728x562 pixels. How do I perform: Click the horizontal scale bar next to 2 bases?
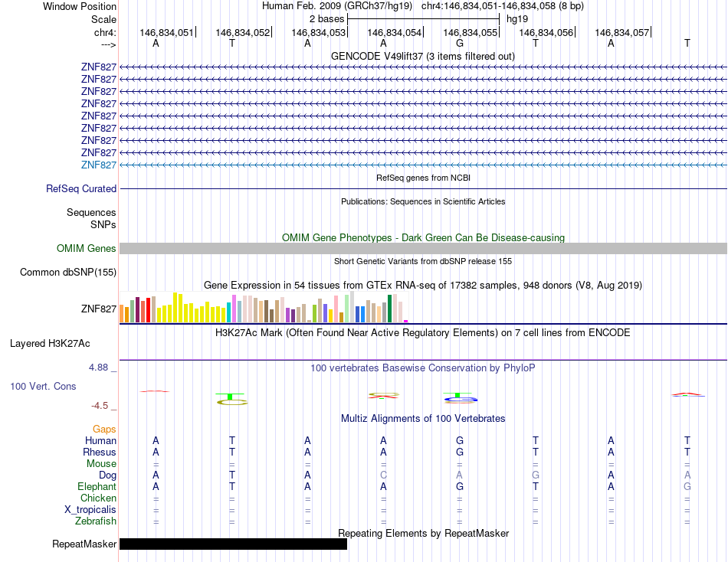tap(424, 19)
